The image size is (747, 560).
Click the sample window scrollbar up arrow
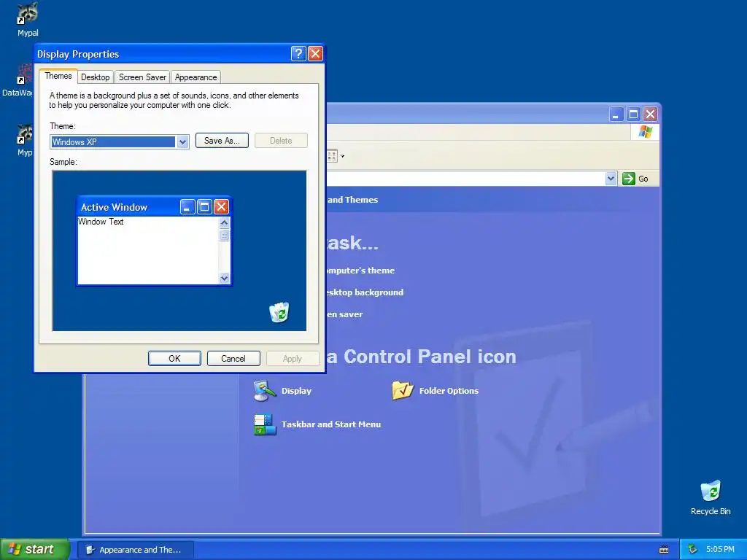(224, 222)
